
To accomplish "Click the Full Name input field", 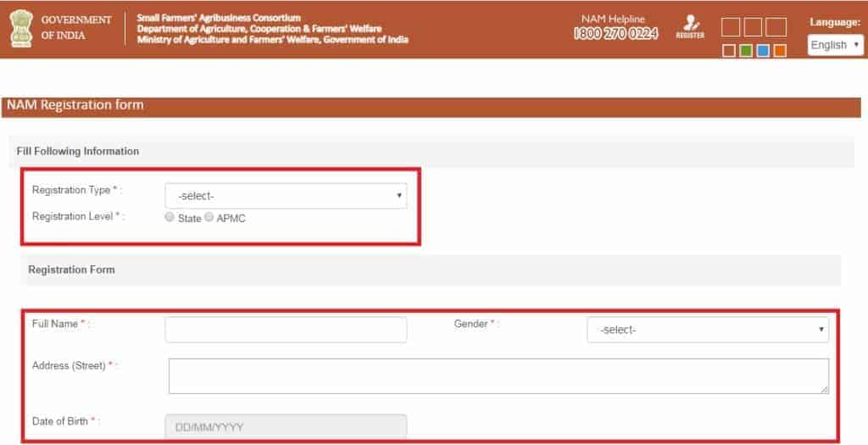I will [x=286, y=330].
